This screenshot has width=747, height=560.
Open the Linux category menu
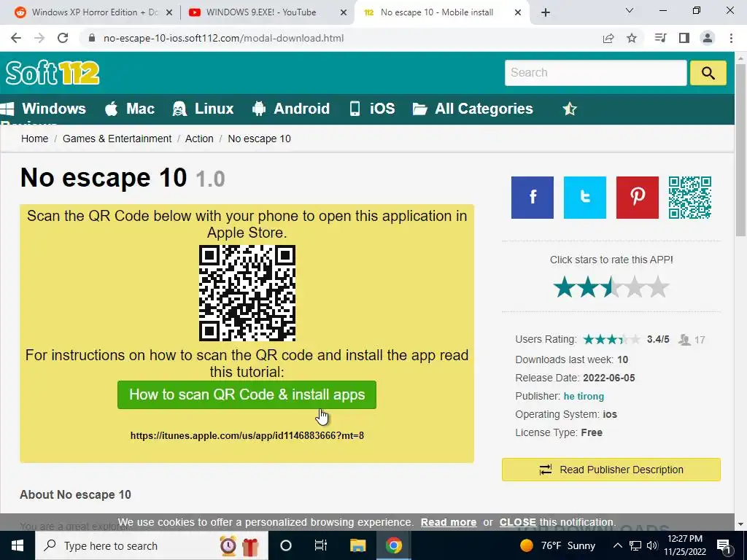pyautogui.click(x=203, y=109)
